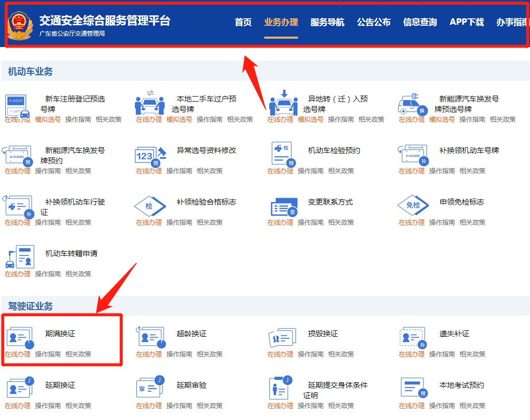Click 在线办理 under 期满换证

(x=17, y=354)
